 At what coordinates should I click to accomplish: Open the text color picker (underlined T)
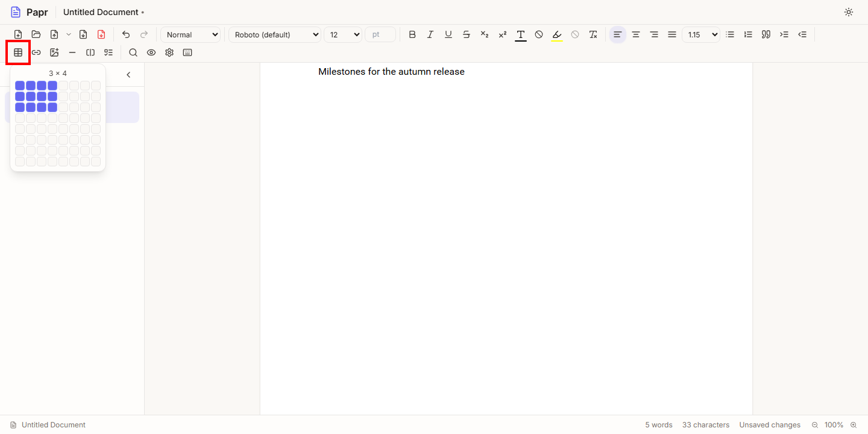click(521, 34)
